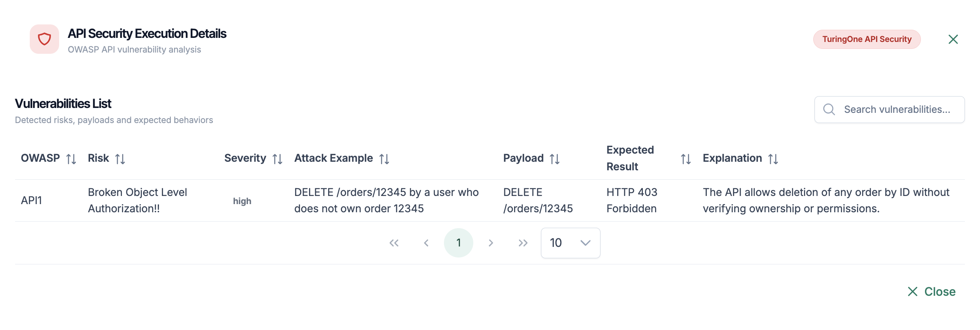Sort the Payload column
The height and width of the screenshot is (330, 980).
(x=554, y=159)
